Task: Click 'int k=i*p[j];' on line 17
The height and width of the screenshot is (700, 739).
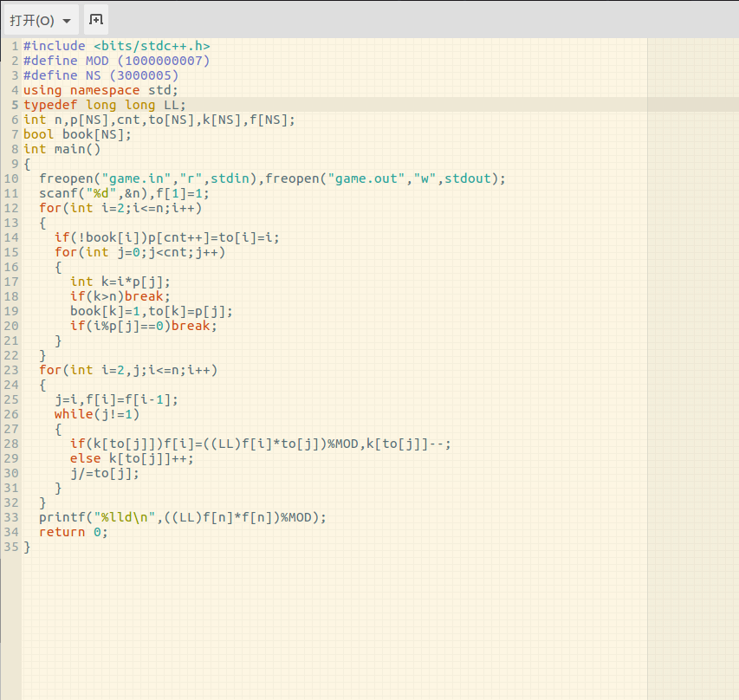Action: (x=120, y=282)
